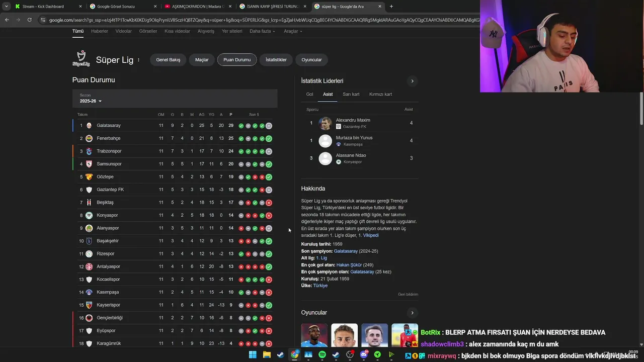Select the Sarı kart statistics tab
Screen dimensions: 644x362
(x=351, y=94)
